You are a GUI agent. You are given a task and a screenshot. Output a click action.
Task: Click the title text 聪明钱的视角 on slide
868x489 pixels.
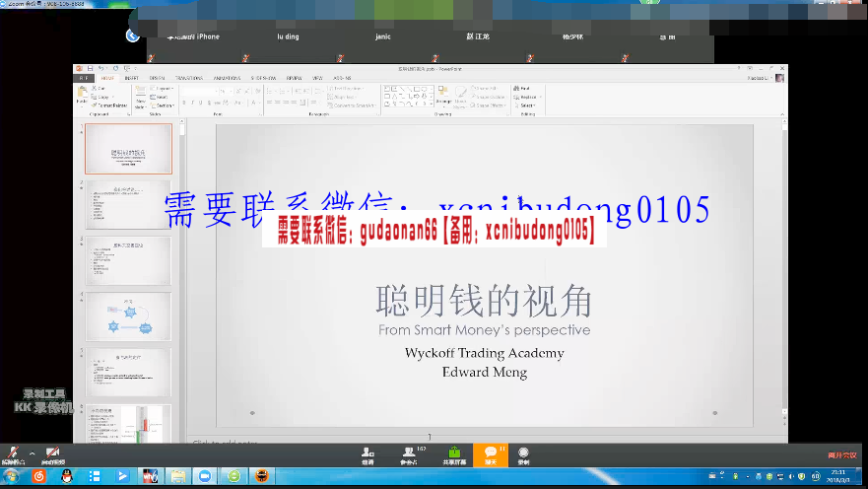[484, 301]
